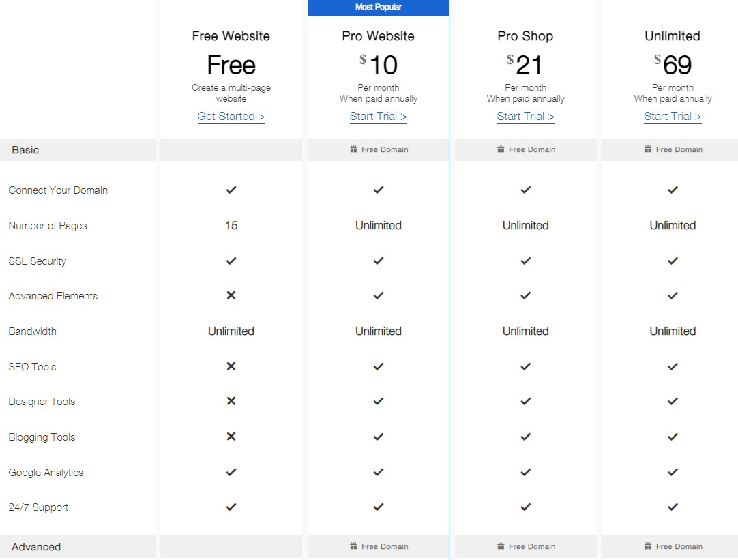The image size is (738, 560).
Task: Select the Advanced section header
Action: pos(78,547)
